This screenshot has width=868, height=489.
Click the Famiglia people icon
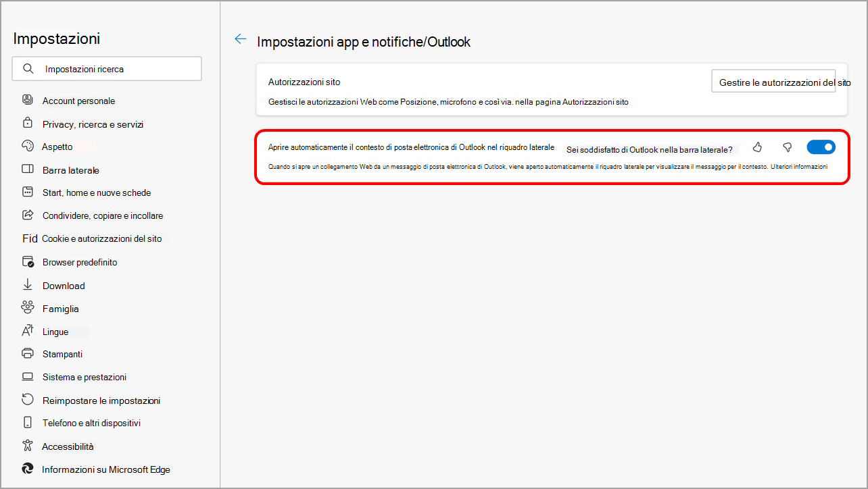pos(28,307)
